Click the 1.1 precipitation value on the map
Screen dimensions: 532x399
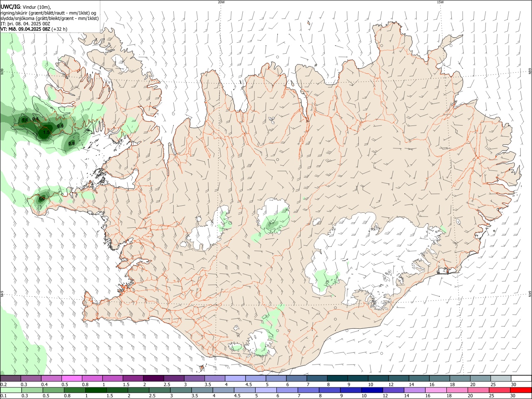[25, 120]
